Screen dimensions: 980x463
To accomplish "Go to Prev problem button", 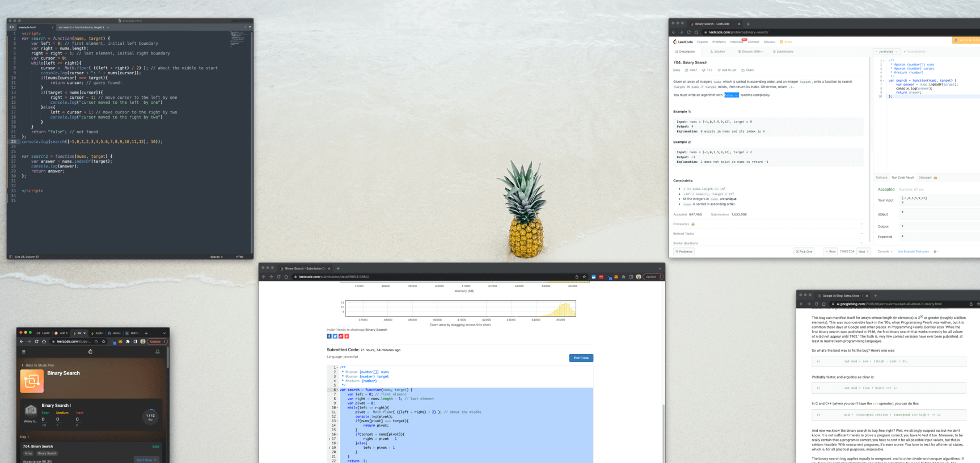I will [830, 251].
